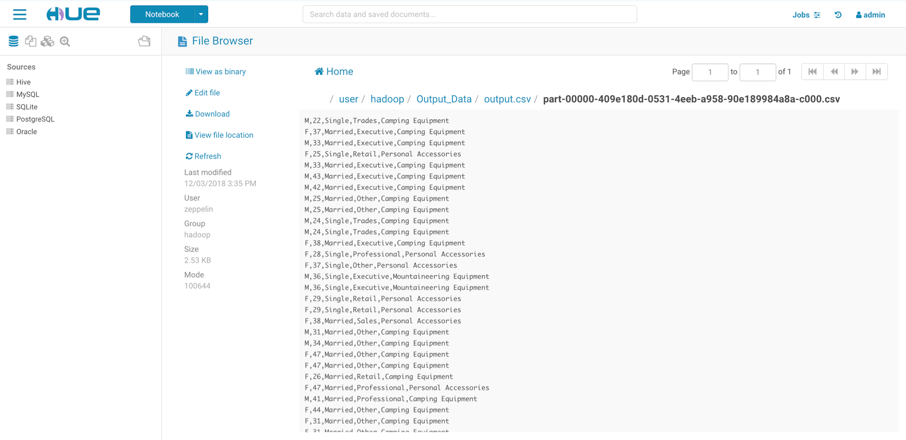Click the line 'F,38,Married,Sales,Personal Accessories'
Screen dimensions: 906x440
(x=383, y=321)
